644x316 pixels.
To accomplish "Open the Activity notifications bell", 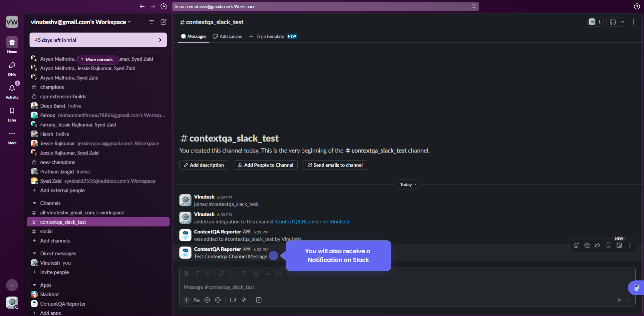I will (x=12, y=88).
